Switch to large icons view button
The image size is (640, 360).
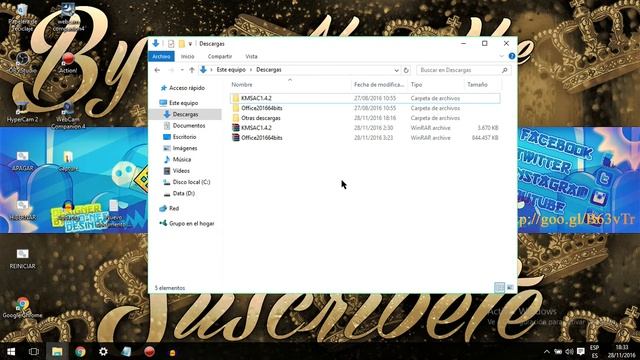510,287
